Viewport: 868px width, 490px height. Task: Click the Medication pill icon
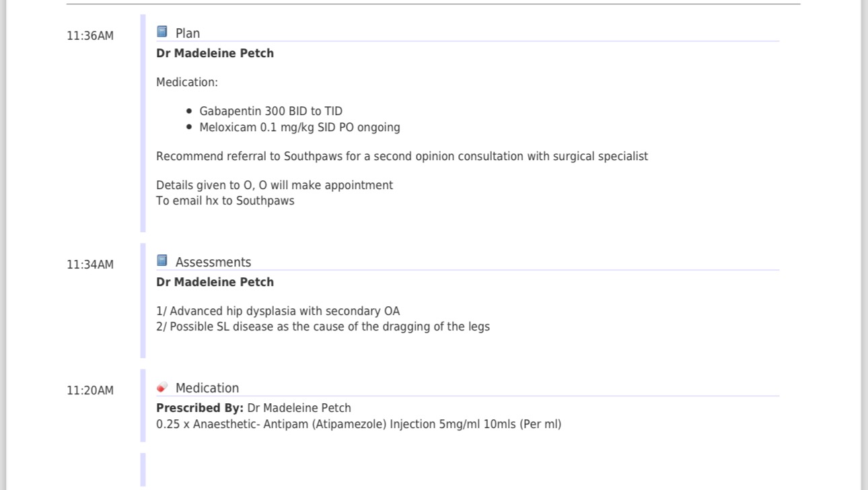(x=162, y=387)
